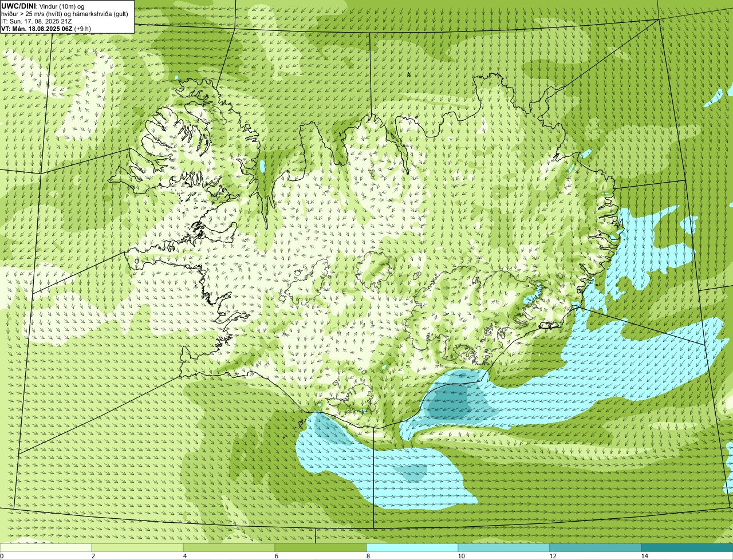
Task: Click the 6–8 dark green legend segment
Action: coord(321,547)
